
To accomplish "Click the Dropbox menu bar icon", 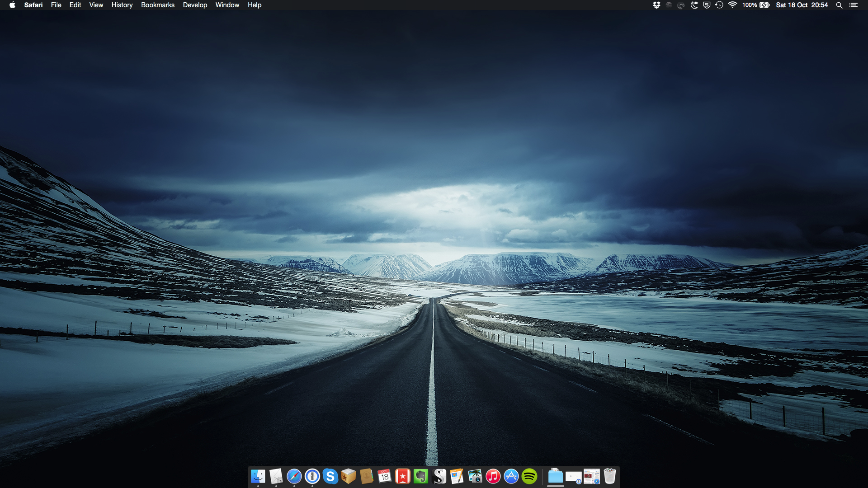I will click(656, 5).
